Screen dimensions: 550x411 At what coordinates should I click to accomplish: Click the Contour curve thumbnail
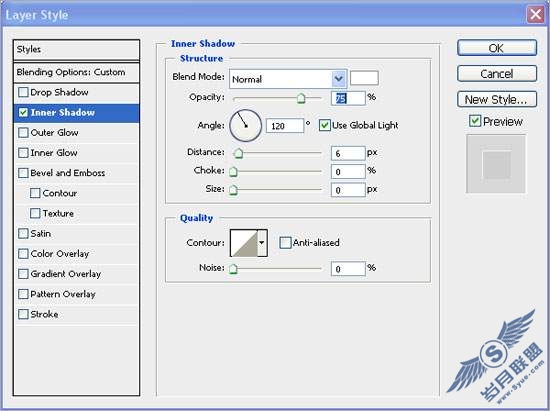[x=244, y=243]
